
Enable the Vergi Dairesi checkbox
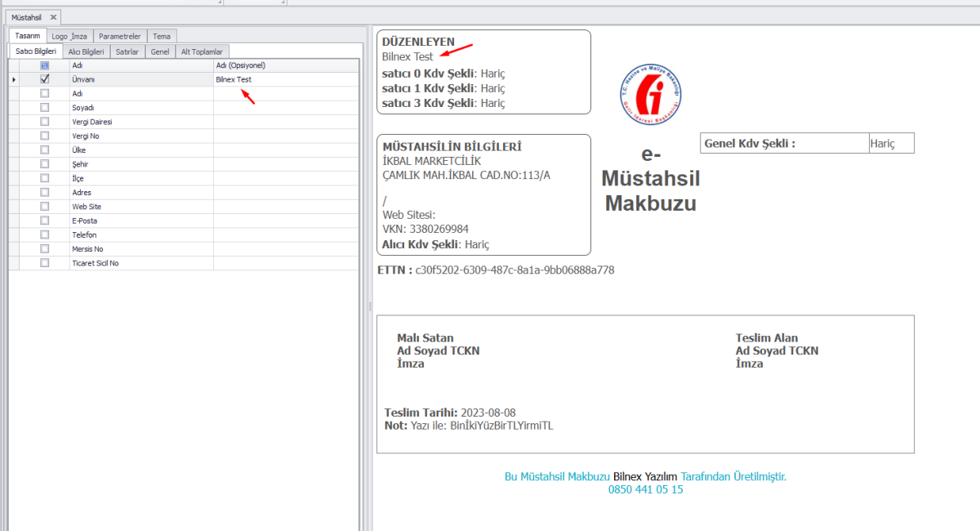(45, 122)
